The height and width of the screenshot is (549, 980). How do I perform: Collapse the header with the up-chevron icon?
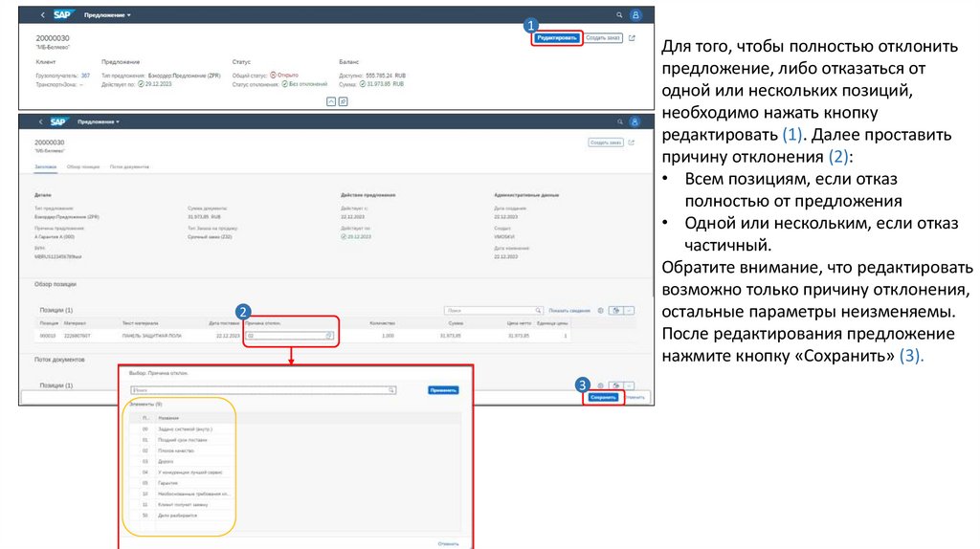(x=331, y=101)
